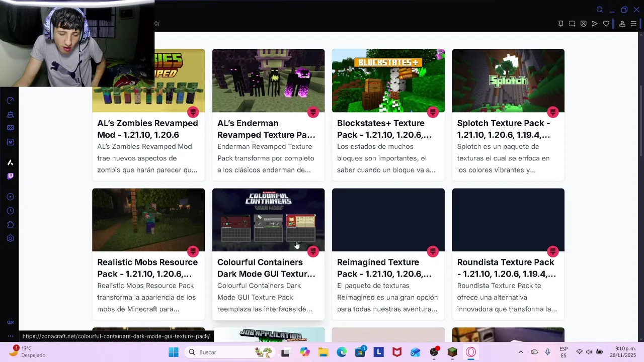Click the red badge on Splotch card
Screen dimensions: 644x362
coord(553,112)
